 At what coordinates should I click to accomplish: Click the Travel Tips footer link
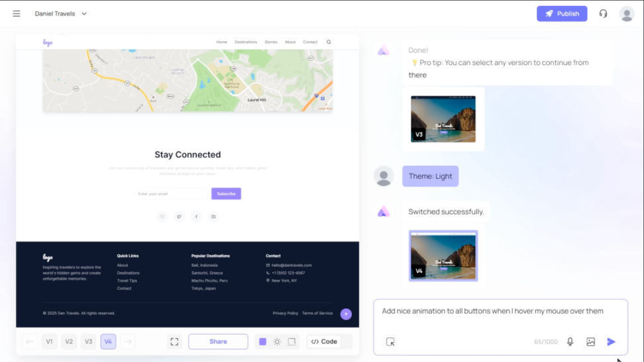pos(127,280)
